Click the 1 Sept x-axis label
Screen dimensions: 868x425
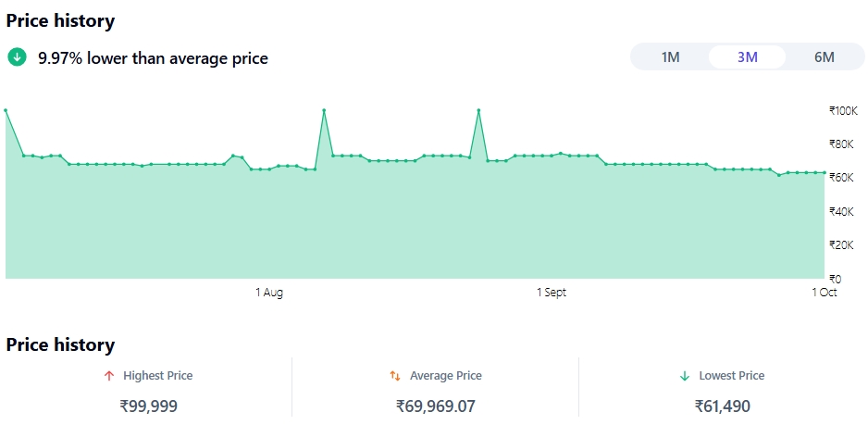click(x=552, y=293)
